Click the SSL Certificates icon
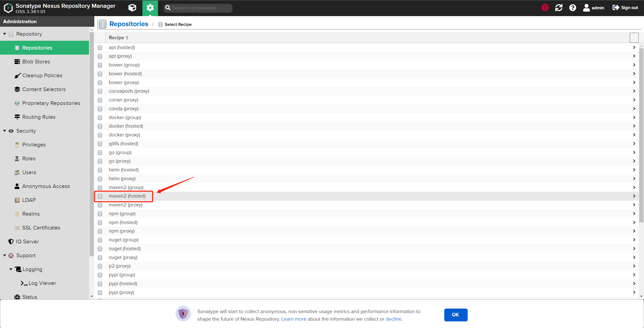 click(17, 228)
